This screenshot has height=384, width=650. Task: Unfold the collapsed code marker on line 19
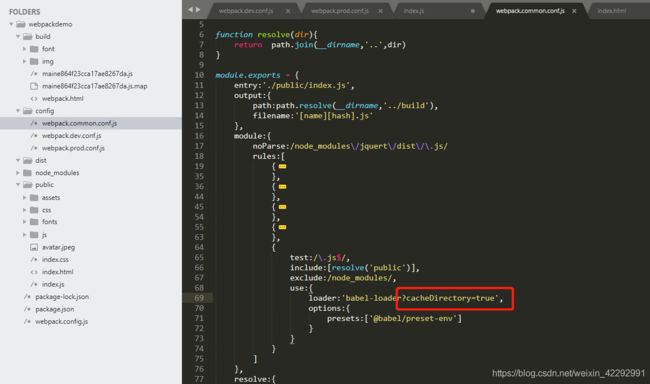click(x=282, y=166)
